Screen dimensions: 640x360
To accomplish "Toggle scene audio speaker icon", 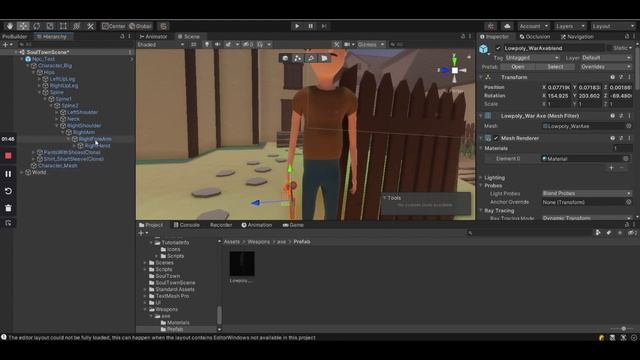I will pyautogui.click(x=217, y=44).
